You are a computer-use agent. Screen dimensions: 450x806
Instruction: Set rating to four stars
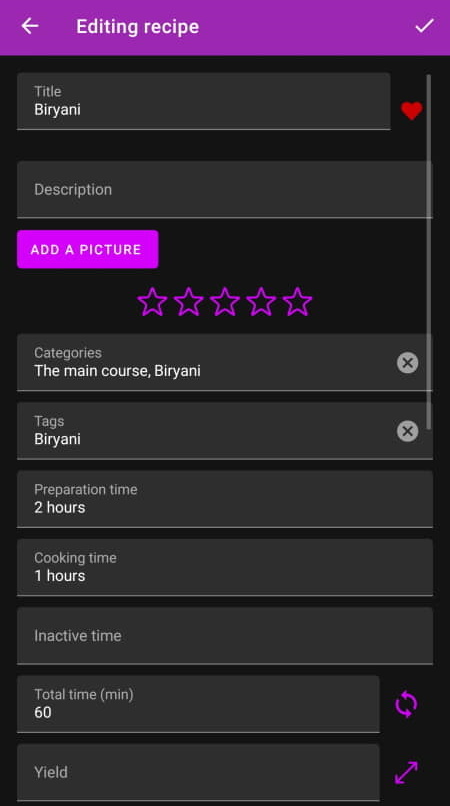pyautogui.click(x=261, y=302)
